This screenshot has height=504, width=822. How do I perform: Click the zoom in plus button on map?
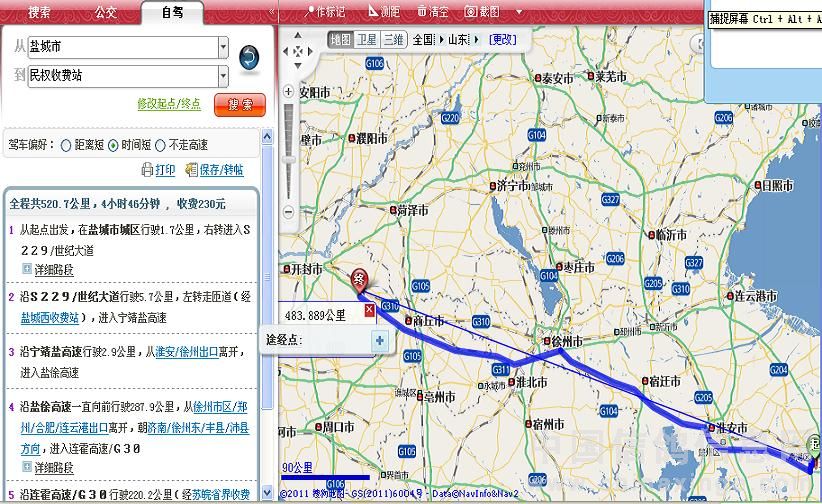pyautogui.click(x=289, y=93)
